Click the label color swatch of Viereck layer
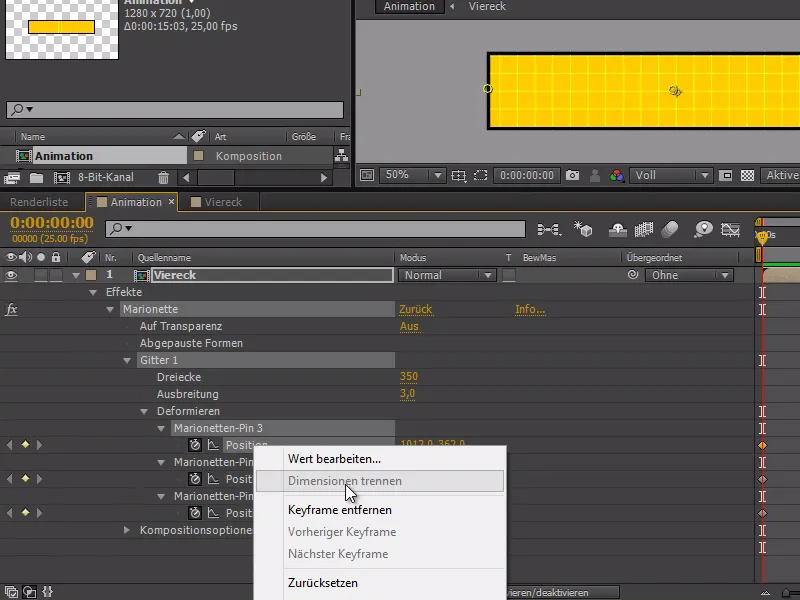Image resolution: width=800 pixels, height=600 pixels. pos(91,276)
